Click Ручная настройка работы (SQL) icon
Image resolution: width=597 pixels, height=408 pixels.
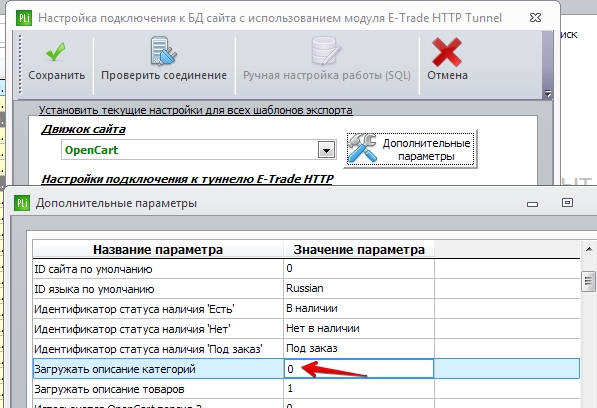tap(326, 51)
